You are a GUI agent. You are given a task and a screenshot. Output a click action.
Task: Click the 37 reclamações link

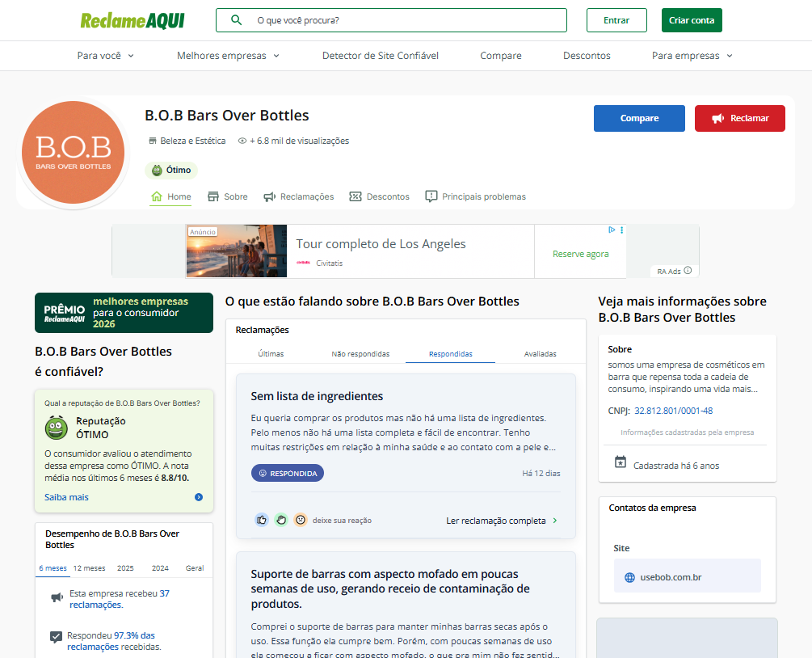(119, 599)
